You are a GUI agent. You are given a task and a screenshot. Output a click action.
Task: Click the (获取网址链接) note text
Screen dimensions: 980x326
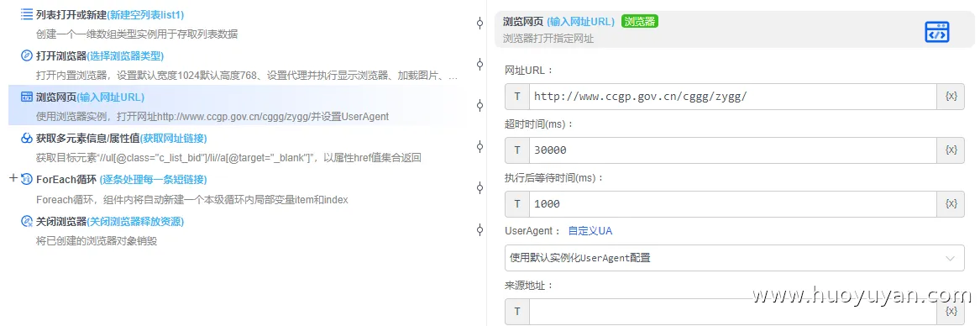coord(173,139)
